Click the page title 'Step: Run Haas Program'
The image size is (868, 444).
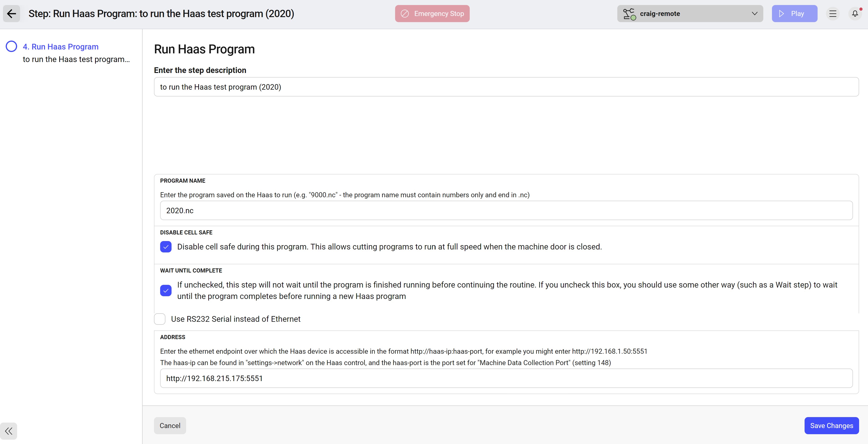pos(161,13)
